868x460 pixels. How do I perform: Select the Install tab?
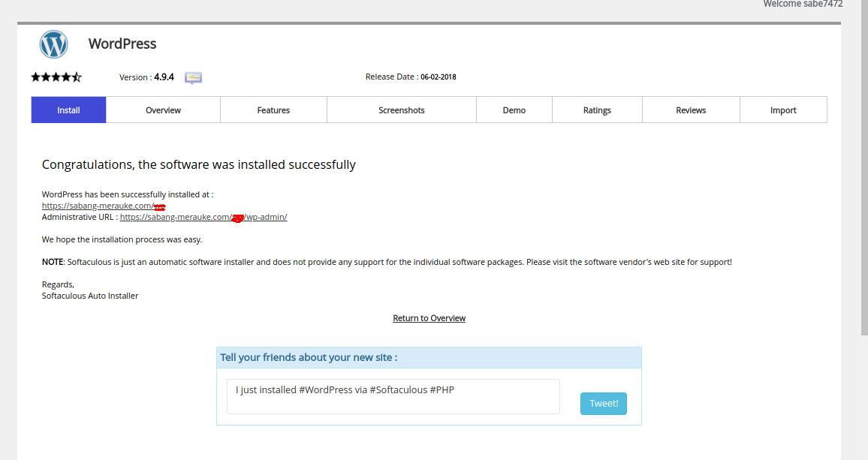click(x=68, y=110)
